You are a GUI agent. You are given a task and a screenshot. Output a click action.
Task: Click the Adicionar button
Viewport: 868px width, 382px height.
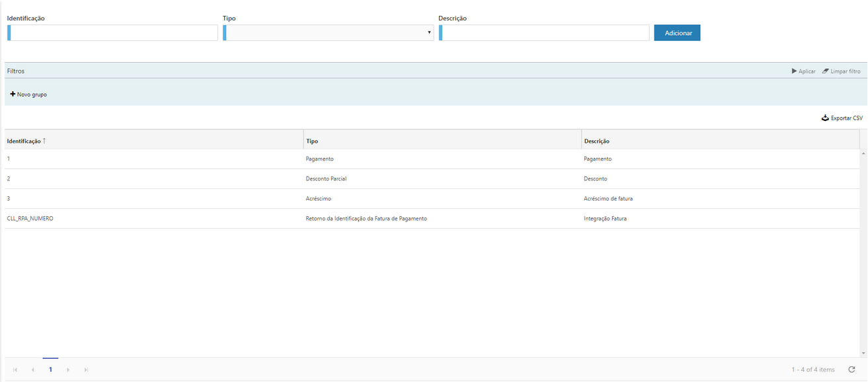[x=677, y=33]
